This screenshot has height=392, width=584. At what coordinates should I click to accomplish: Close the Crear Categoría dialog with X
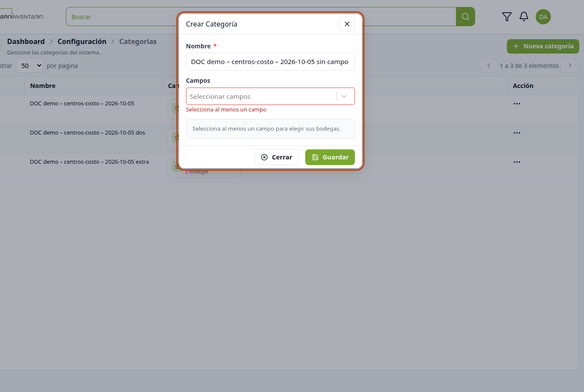(x=347, y=24)
